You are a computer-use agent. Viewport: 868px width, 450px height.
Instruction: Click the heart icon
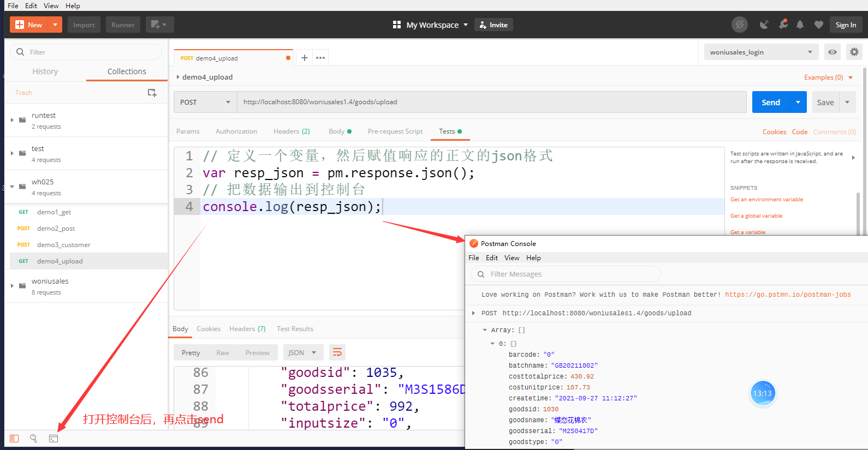point(818,25)
